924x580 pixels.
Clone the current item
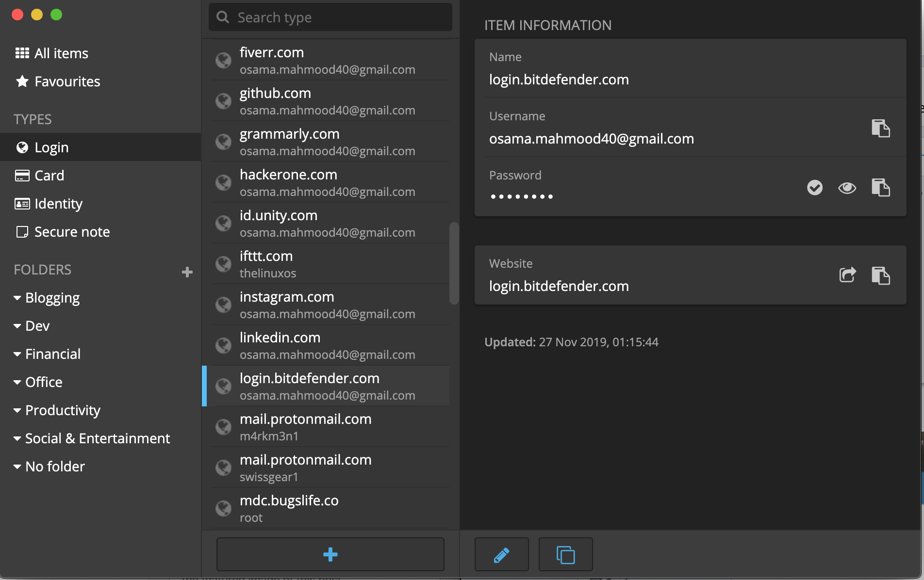[x=565, y=554]
